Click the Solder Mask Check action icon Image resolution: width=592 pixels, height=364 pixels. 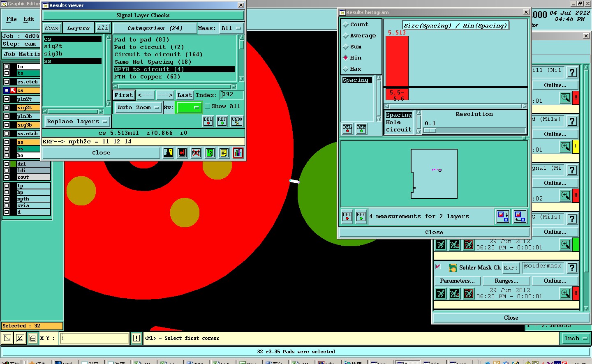tap(453, 268)
